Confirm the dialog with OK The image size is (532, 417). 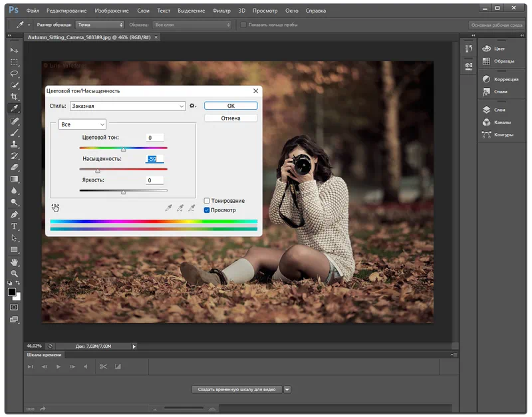pos(230,106)
